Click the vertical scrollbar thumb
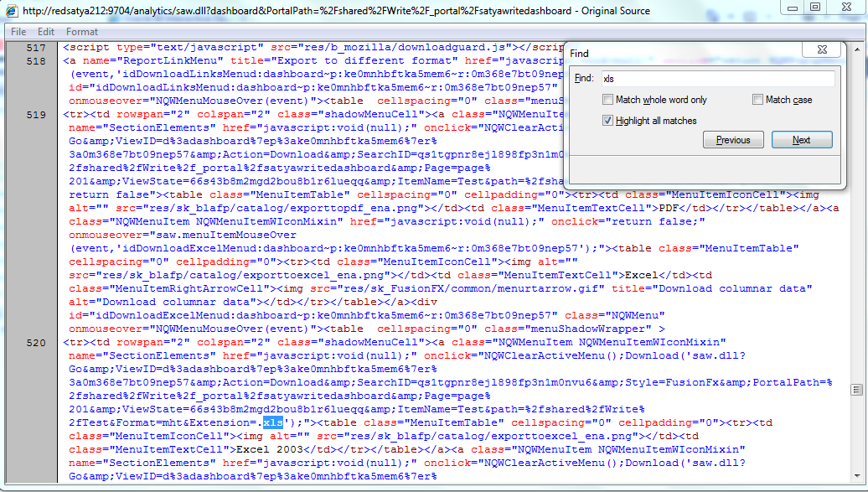Viewport: 868px width, 492px height. (857, 390)
